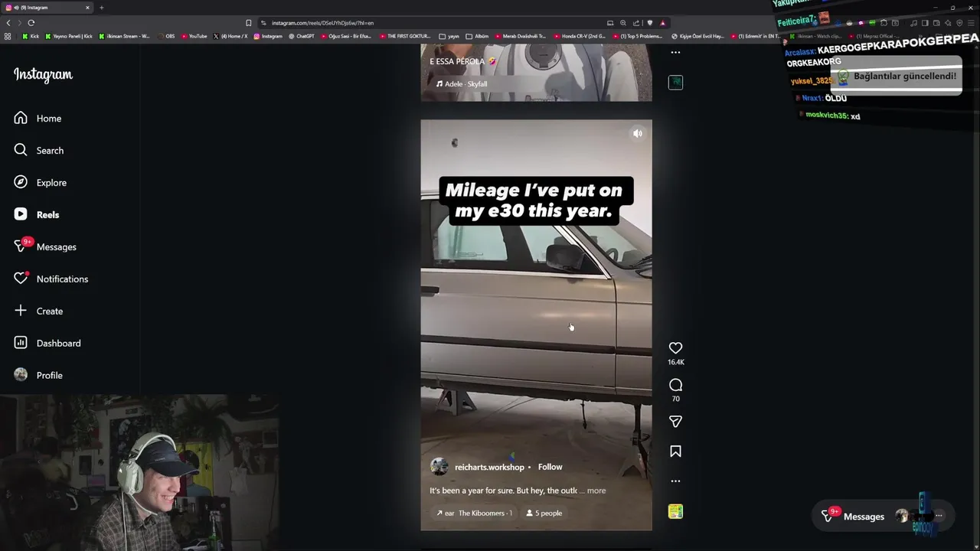Image resolution: width=980 pixels, height=551 pixels.
Task: Open Search in the Instagram sidebar
Action: point(39,151)
